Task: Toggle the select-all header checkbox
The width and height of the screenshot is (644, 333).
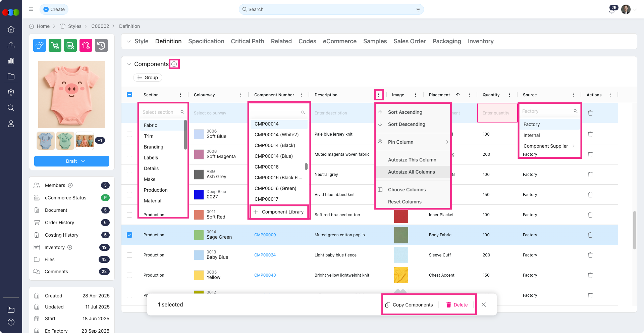Action: pyautogui.click(x=129, y=95)
